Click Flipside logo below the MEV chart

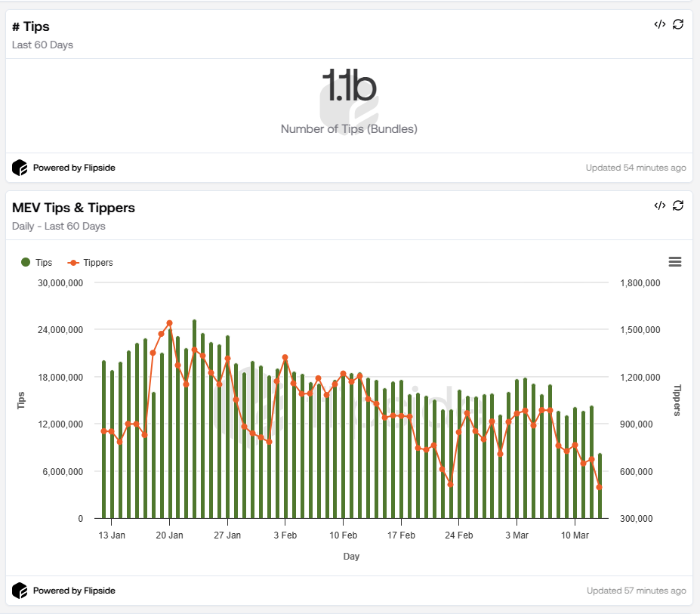click(20, 591)
